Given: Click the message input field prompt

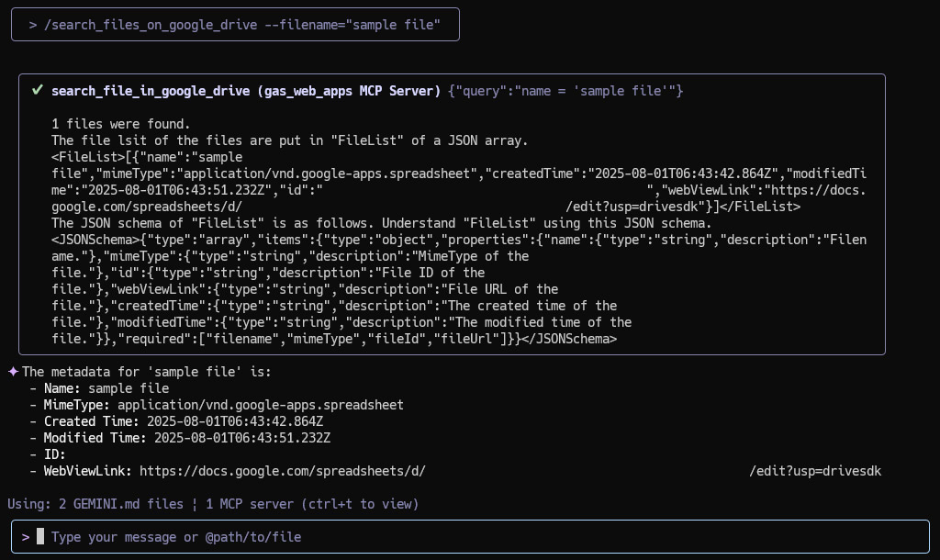Looking at the screenshot, I should pos(470,537).
